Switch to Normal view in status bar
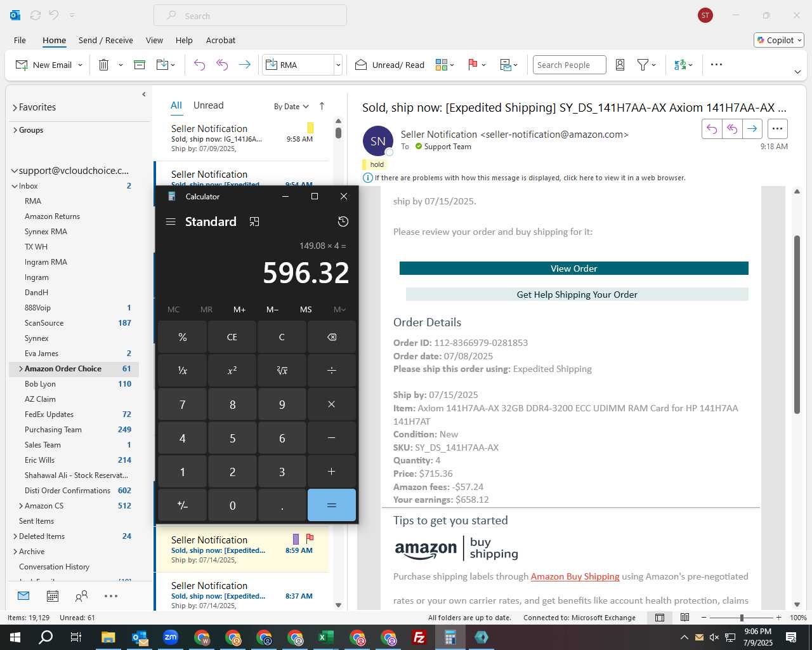 tap(660, 618)
